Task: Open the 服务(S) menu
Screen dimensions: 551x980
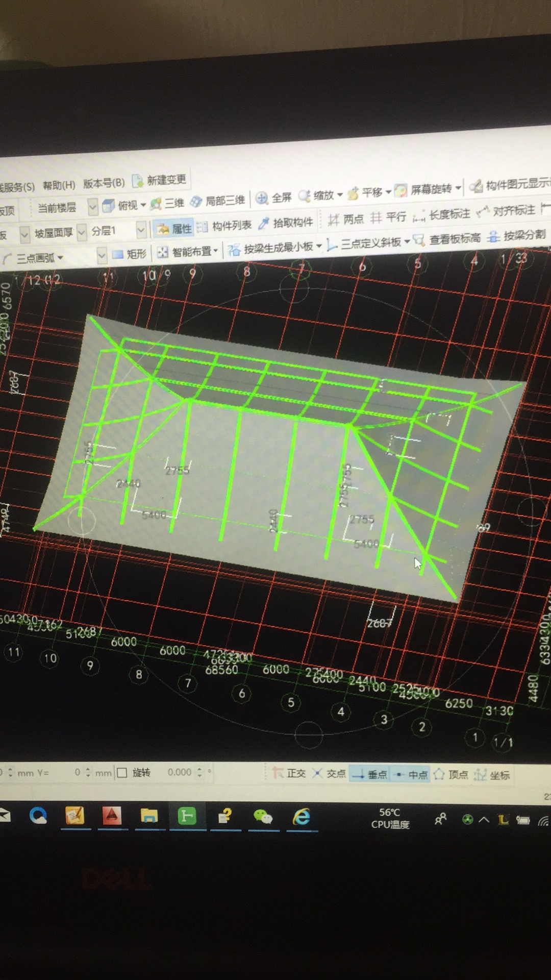Action: pos(17,187)
